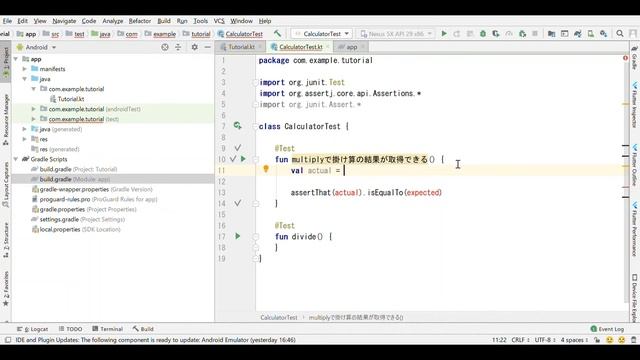Click Attach Debugger to Android Process icon

pyautogui.click(x=522, y=33)
